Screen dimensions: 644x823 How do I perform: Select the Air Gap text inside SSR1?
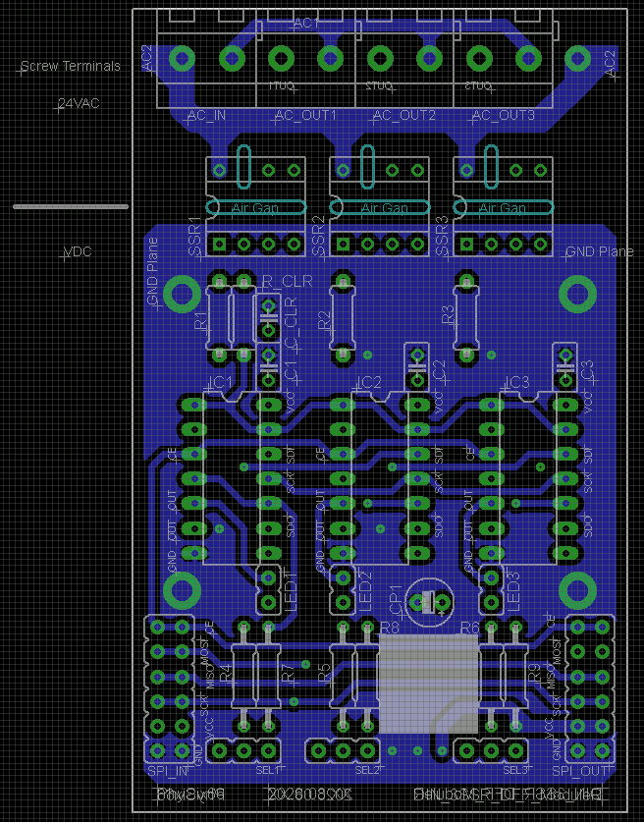(x=255, y=208)
